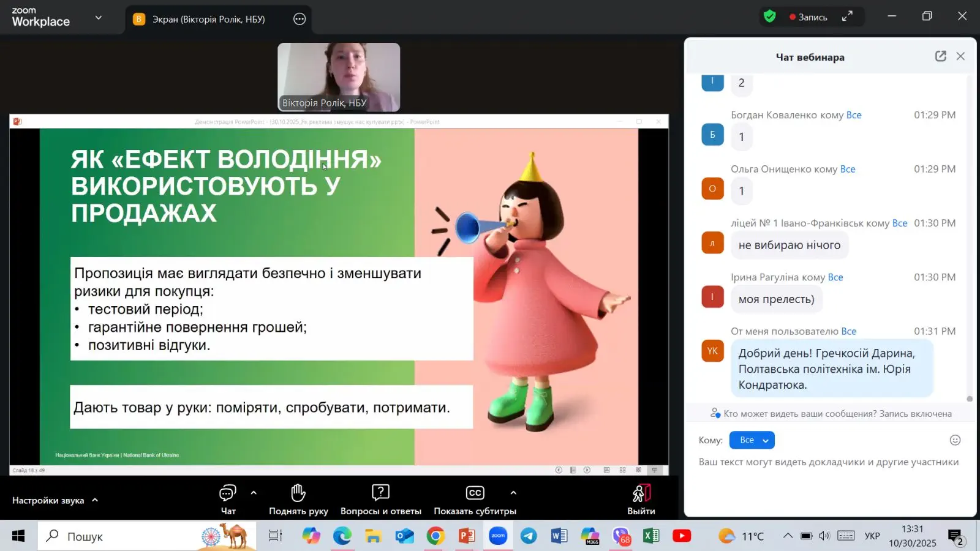
Task: Close the webinar chat panel
Action: point(960,56)
